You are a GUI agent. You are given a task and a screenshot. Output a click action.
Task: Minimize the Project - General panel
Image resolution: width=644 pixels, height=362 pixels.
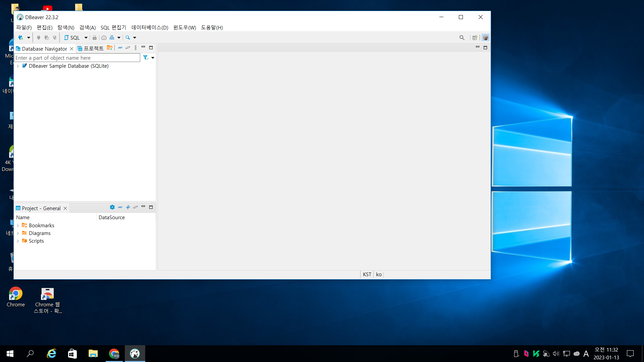[143, 207]
